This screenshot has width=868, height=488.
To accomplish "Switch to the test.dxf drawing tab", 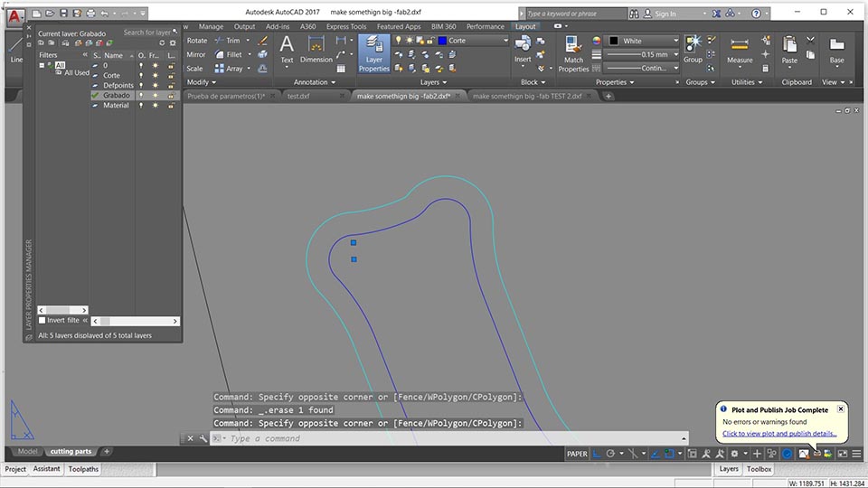I will tap(298, 97).
